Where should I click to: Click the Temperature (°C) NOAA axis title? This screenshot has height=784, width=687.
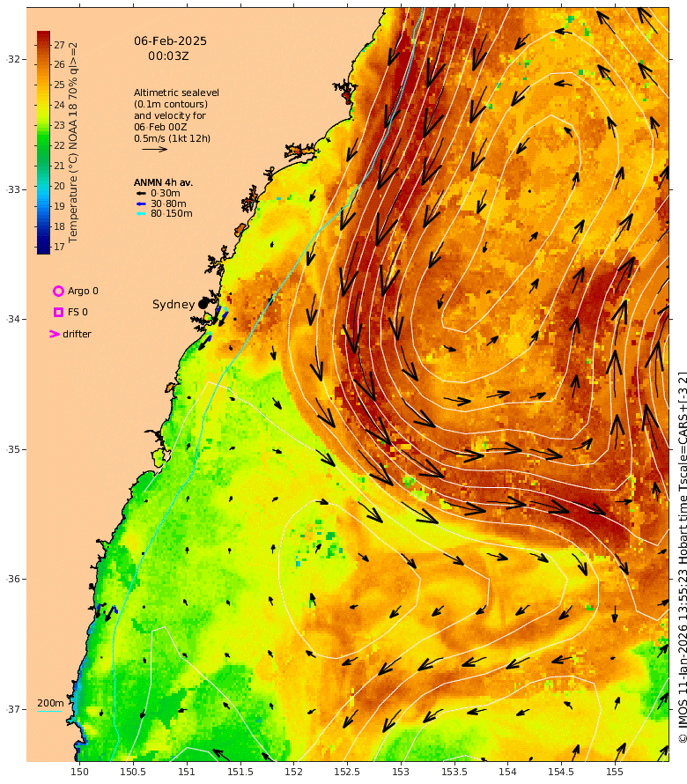(73, 143)
